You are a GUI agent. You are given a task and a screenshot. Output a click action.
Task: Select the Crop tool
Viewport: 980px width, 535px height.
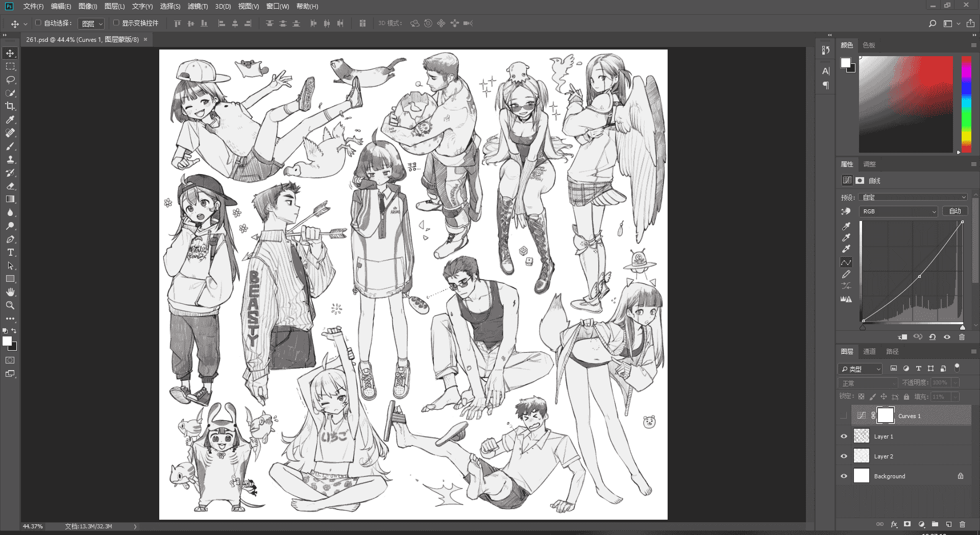10,106
